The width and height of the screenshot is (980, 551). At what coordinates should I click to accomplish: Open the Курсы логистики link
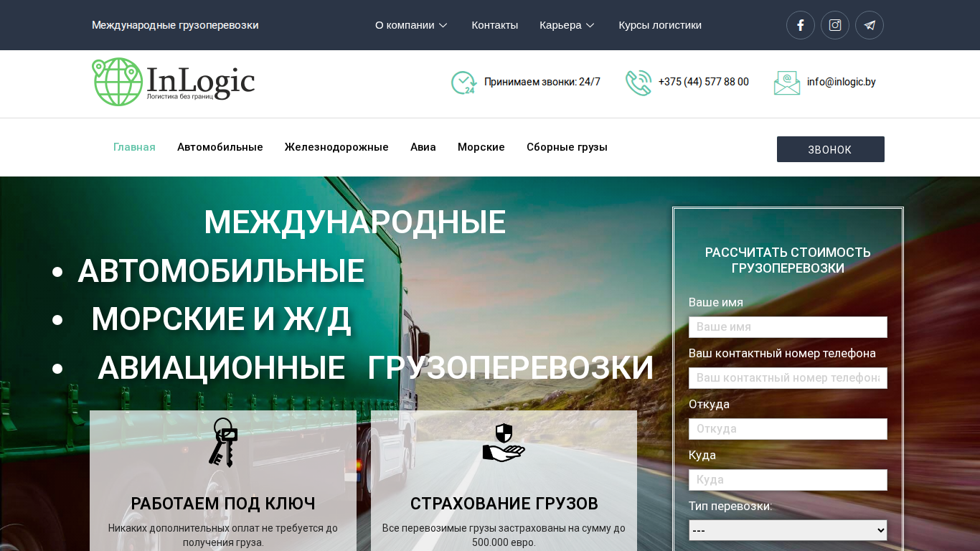point(660,25)
